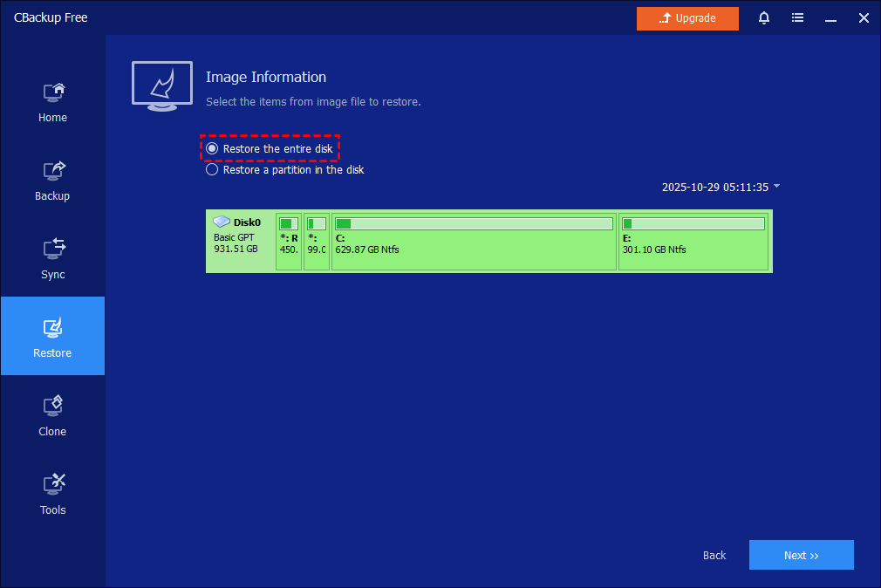Go to the Sync icon

[x=52, y=250]
